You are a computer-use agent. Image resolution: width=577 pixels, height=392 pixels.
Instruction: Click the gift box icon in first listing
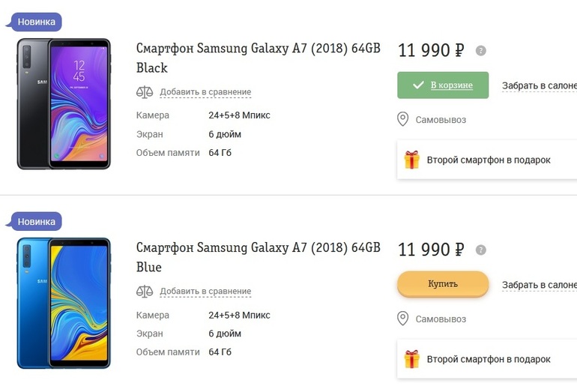click(412, 160)
